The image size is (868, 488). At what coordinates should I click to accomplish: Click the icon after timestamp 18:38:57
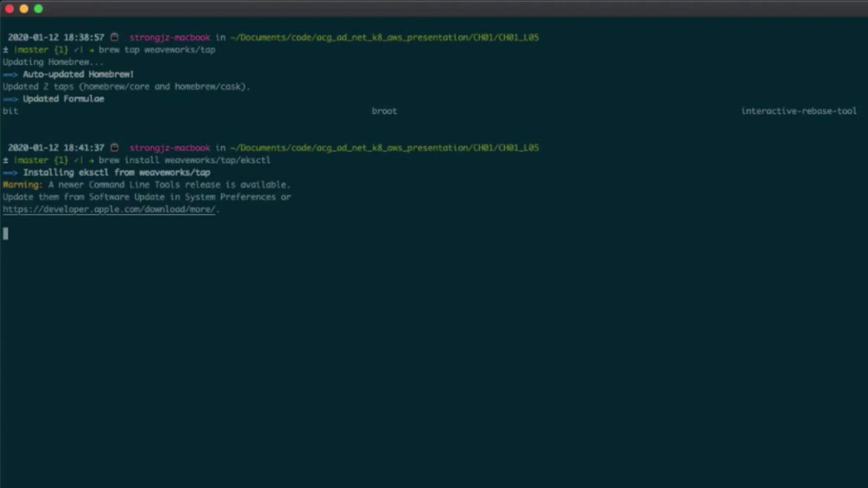[115, 37]
